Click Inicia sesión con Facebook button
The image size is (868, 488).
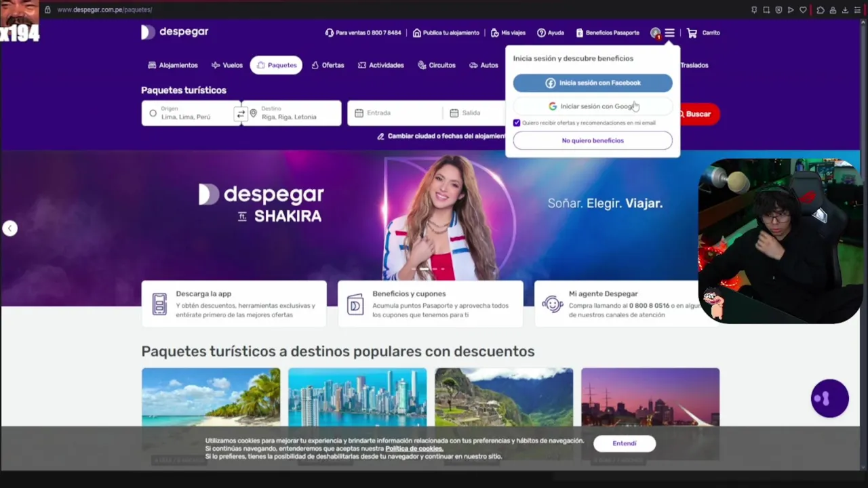pos(593,83)
